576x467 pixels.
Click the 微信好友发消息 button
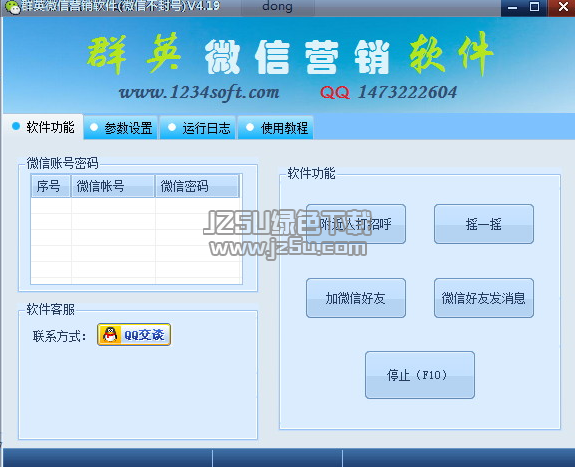[x=484, y=298]
